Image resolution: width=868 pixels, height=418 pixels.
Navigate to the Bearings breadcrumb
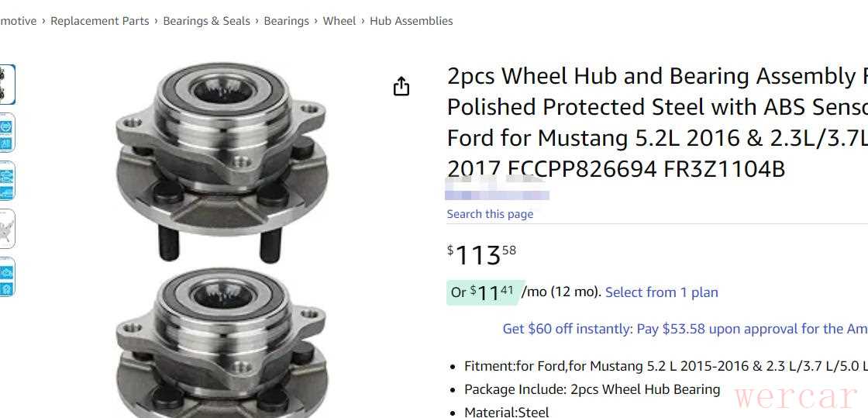tap(286, 21)
